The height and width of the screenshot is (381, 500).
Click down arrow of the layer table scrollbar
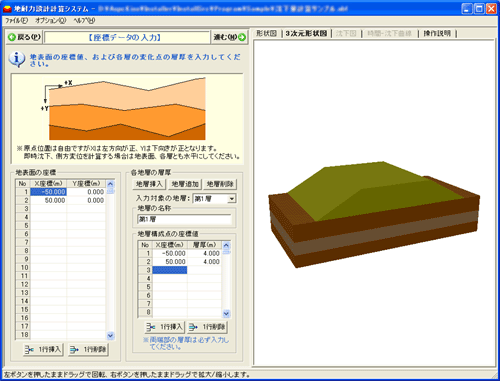[226, 313]
